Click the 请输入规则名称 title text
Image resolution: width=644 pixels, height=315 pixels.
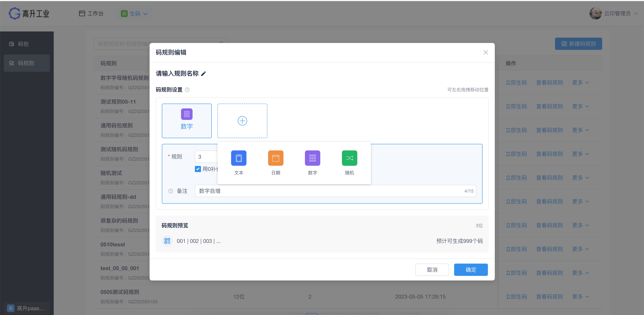(177, 73)
